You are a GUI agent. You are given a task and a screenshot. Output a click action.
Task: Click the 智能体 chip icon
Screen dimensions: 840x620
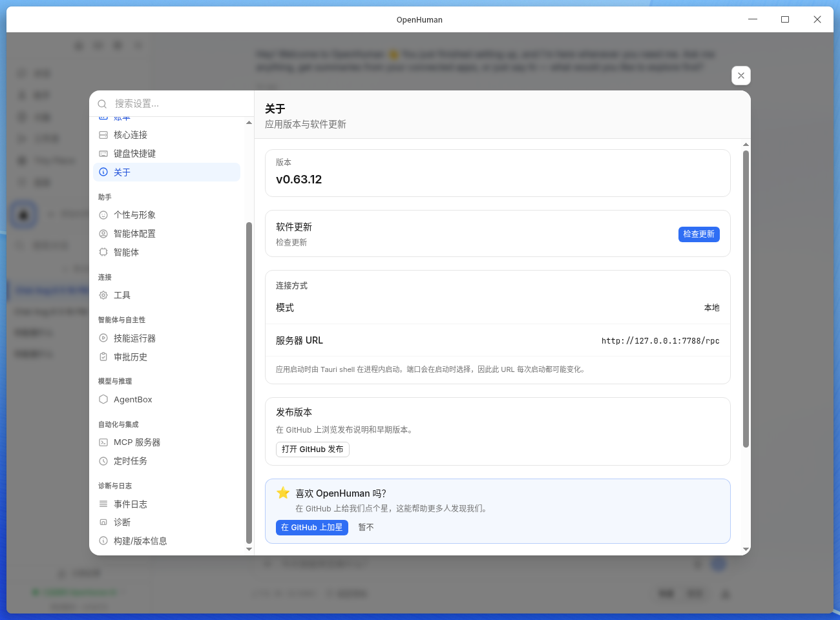[103, 253]
